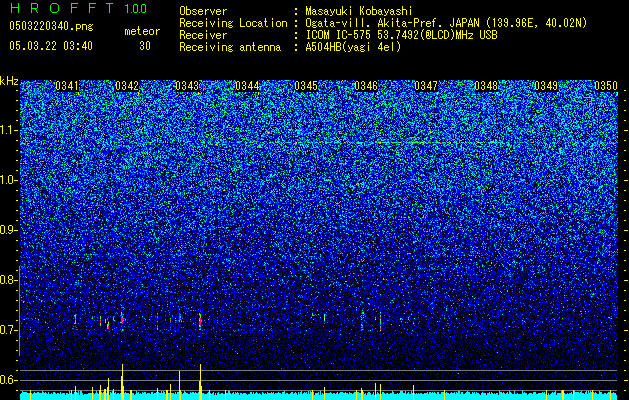The height and width of the screenshot is (400, 629).
Task: Click the 0.9 frequency axis label
Action: click(9, 230)
